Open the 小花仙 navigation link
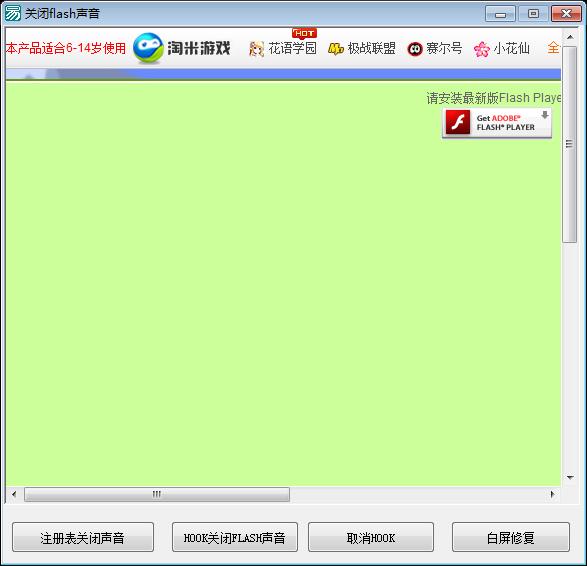587x566 pixels. point(511,48)
